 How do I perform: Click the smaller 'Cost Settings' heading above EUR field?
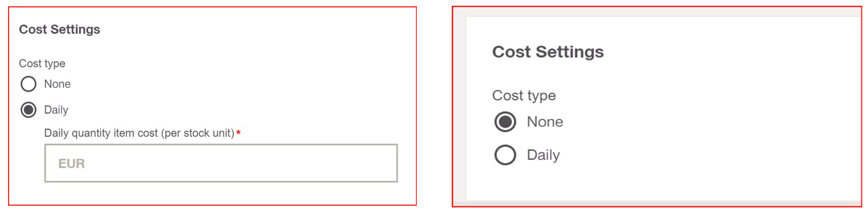(60, 30)
